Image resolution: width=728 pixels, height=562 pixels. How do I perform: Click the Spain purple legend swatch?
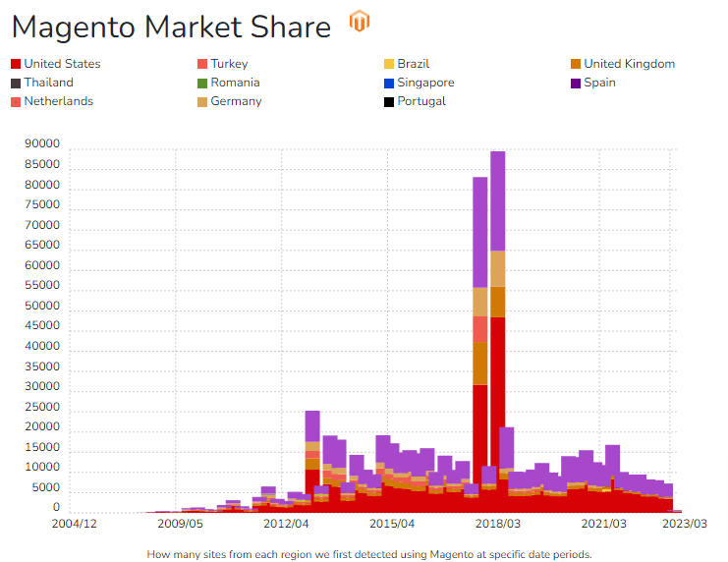(576, 84)
